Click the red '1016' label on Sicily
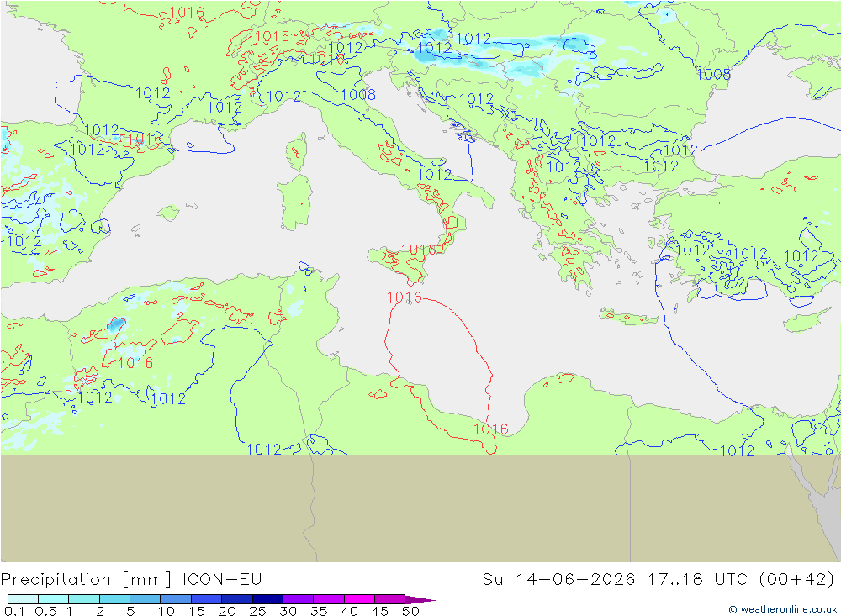 coord(418,250)
